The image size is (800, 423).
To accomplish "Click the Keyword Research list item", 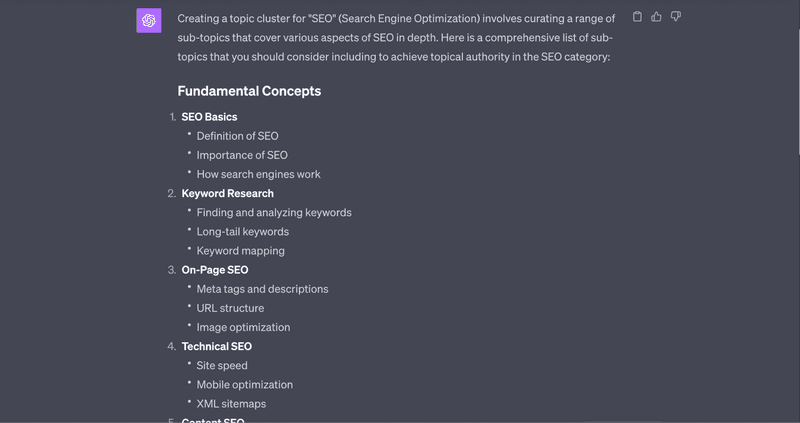I will pos(228,193).
